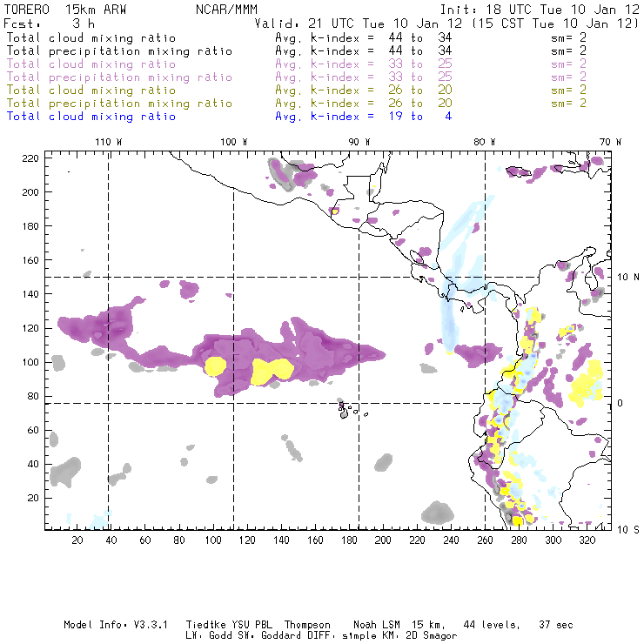Click the '100 W' longitude label
The height and width of the screenshot is (644, 644).
click(234, 142)
